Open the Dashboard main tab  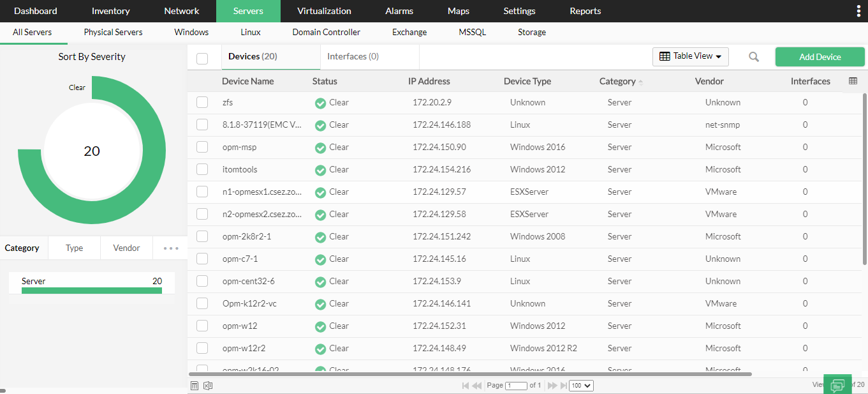36,11
